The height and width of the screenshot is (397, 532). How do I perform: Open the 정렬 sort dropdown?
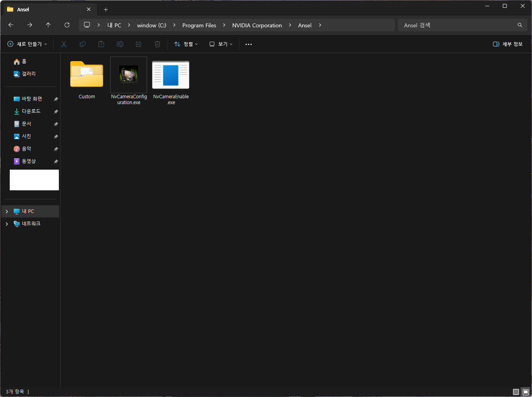click(186, 44)
